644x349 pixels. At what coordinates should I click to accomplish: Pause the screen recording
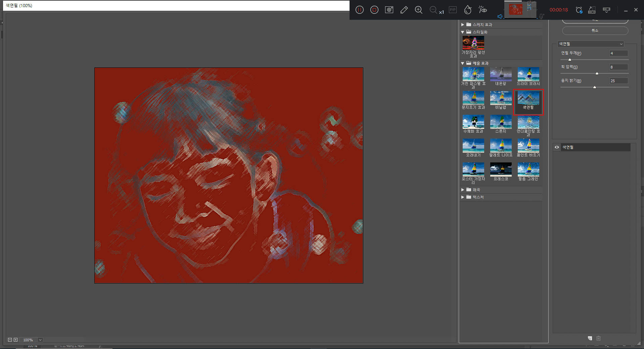click(x=359, y=10)
